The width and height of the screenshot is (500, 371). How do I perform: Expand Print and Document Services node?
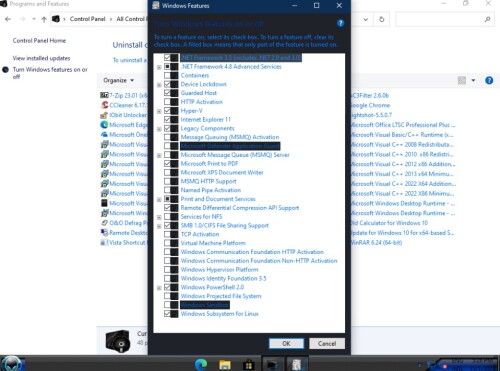click(x=159, y=199)
